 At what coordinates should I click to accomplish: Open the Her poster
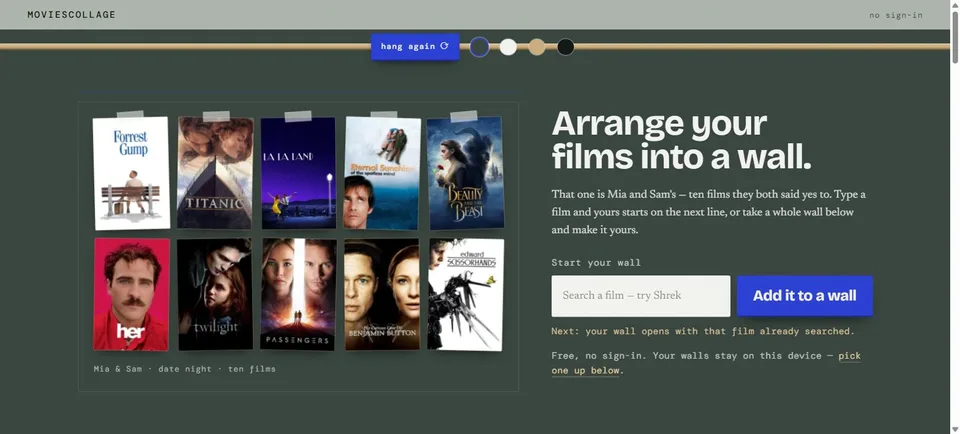point(131,294)
